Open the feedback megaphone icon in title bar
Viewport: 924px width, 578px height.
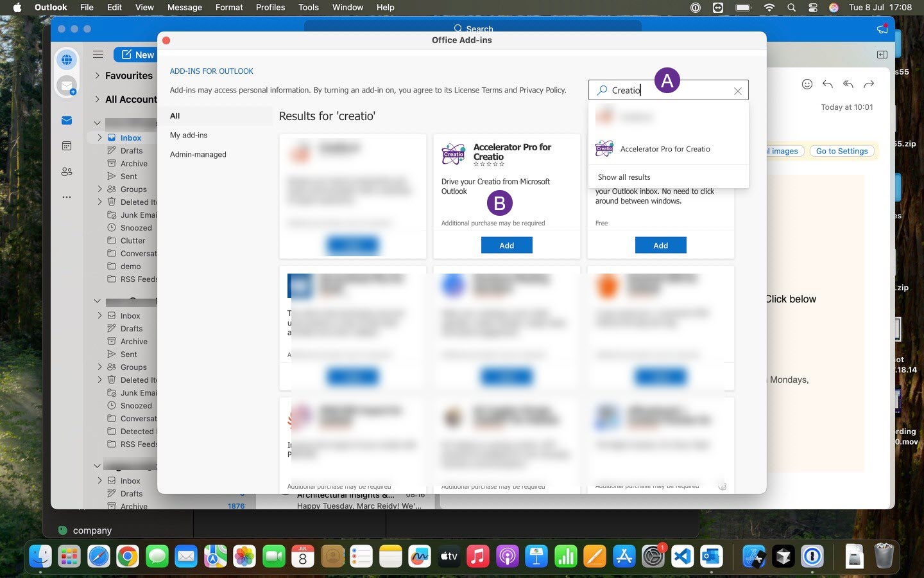(882, 29)
